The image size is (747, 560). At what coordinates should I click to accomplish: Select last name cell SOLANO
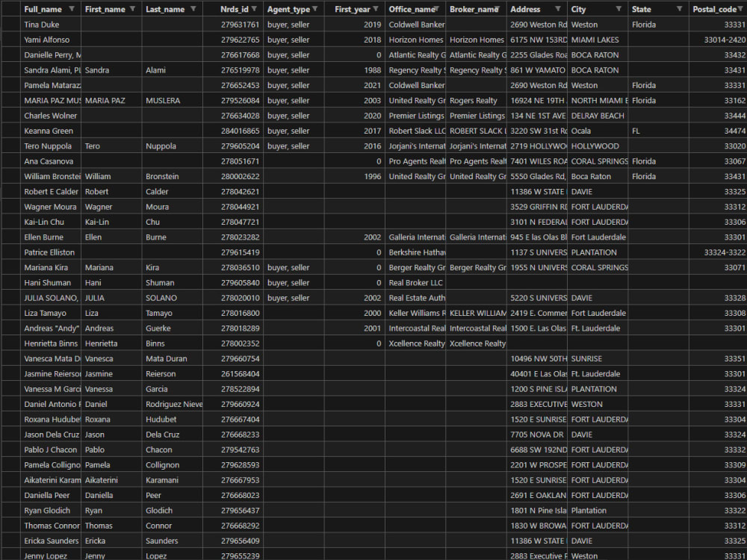pos(172,298)
